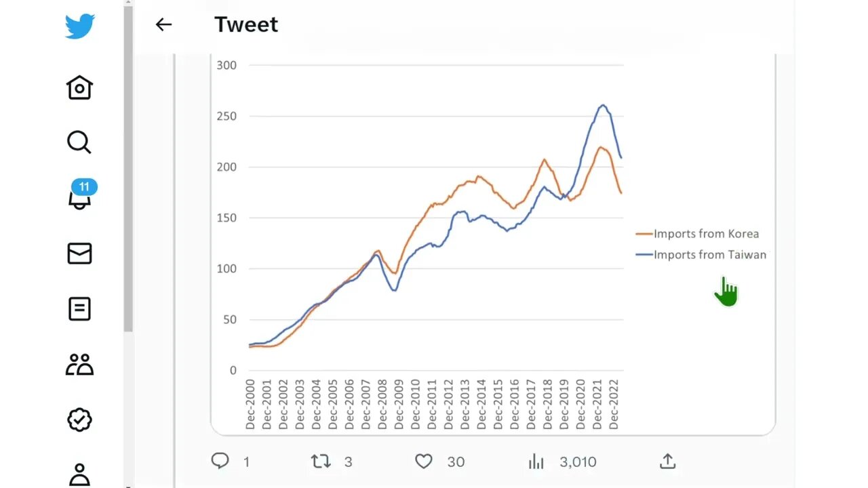Reply to the tweet via speech bubble

tap(220, 462)
